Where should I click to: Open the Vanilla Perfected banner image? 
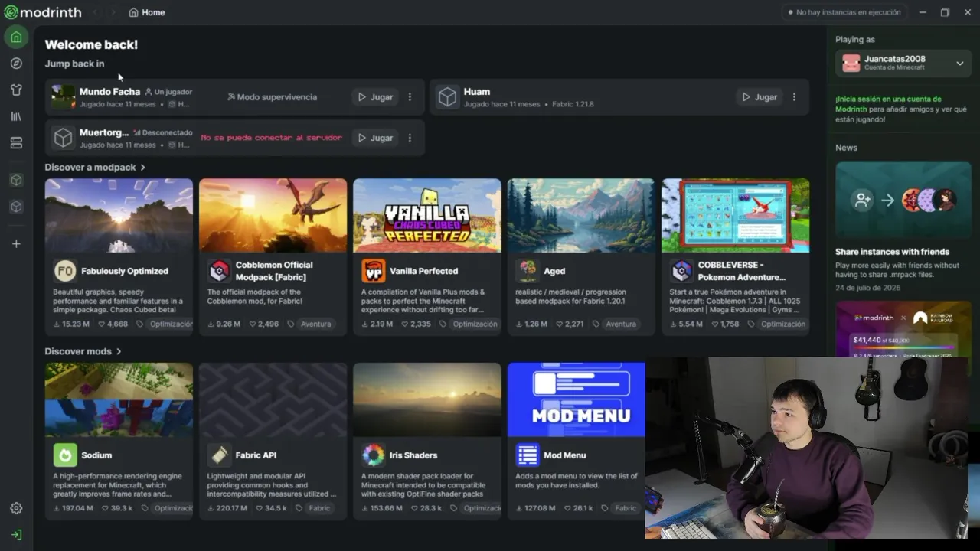tap(427, 215)
